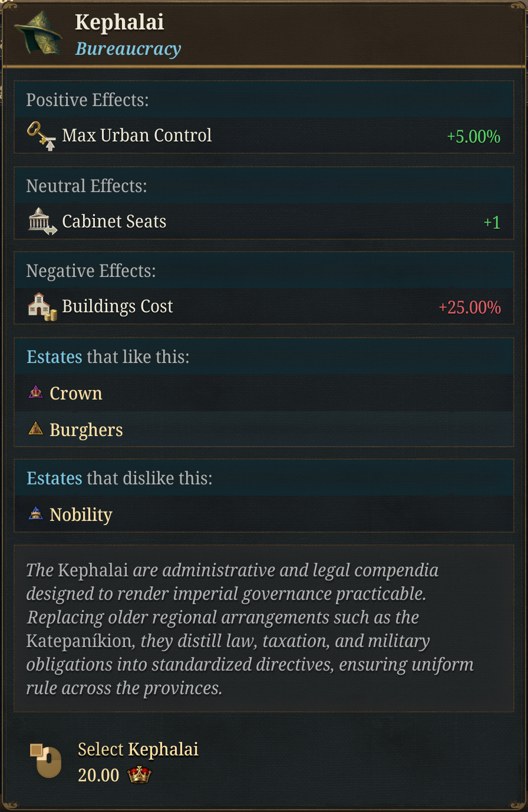This screenshot has height=812, width=528.
Task: Click the Bureaucracy category link
Action: 128,49
